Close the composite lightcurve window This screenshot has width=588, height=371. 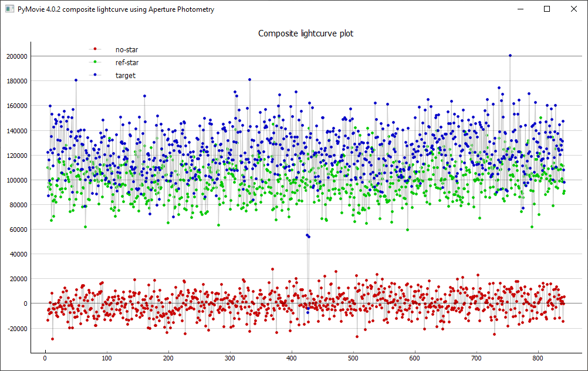[x=574, y=9]
